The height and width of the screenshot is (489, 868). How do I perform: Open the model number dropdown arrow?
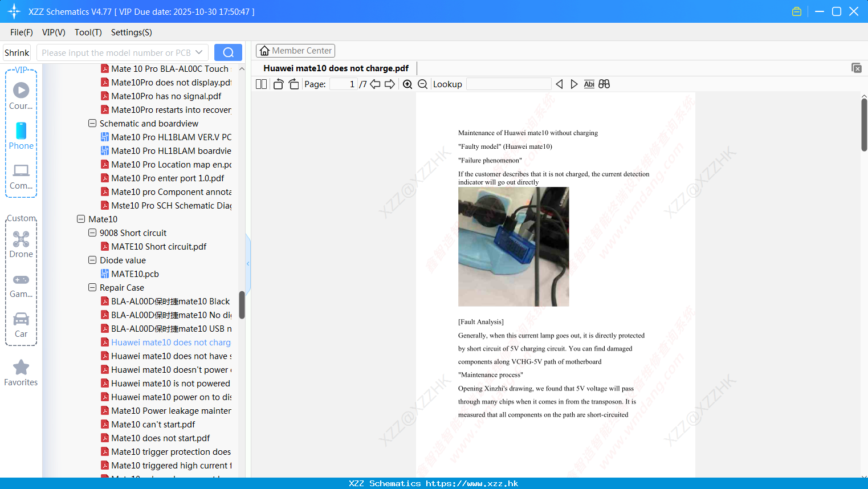point(199,52)
